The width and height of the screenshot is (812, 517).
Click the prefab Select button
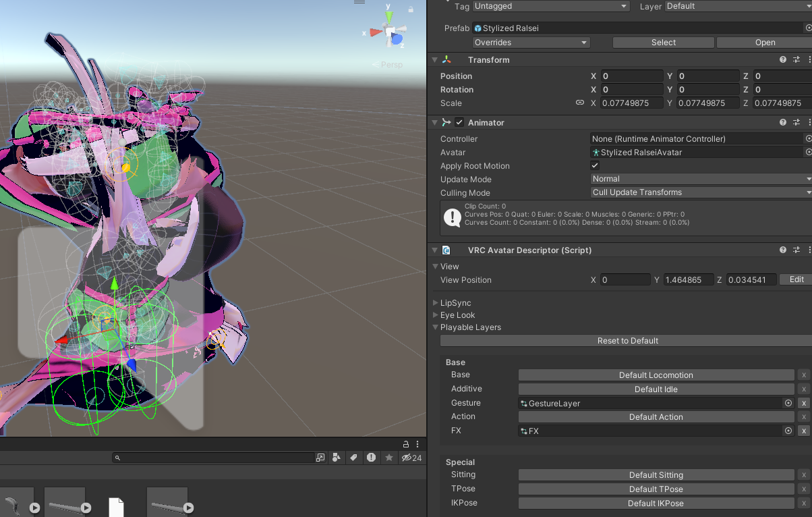(x=664, y=43)
